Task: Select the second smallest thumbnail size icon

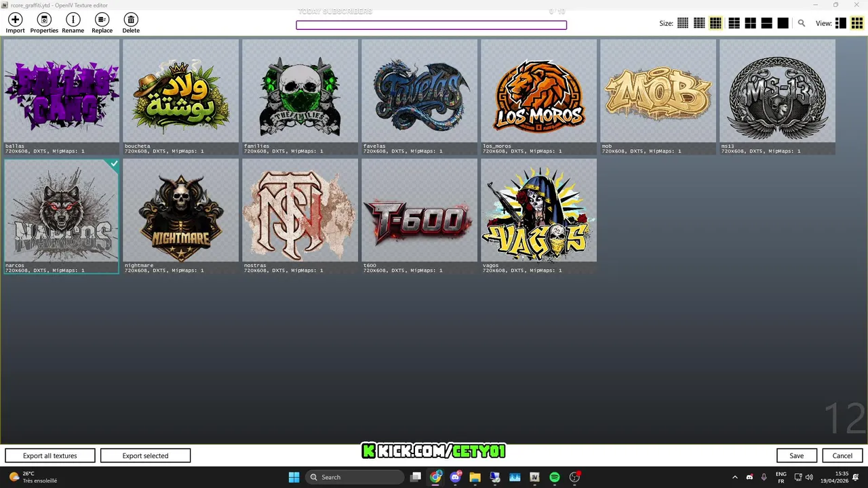Action: 699,23
